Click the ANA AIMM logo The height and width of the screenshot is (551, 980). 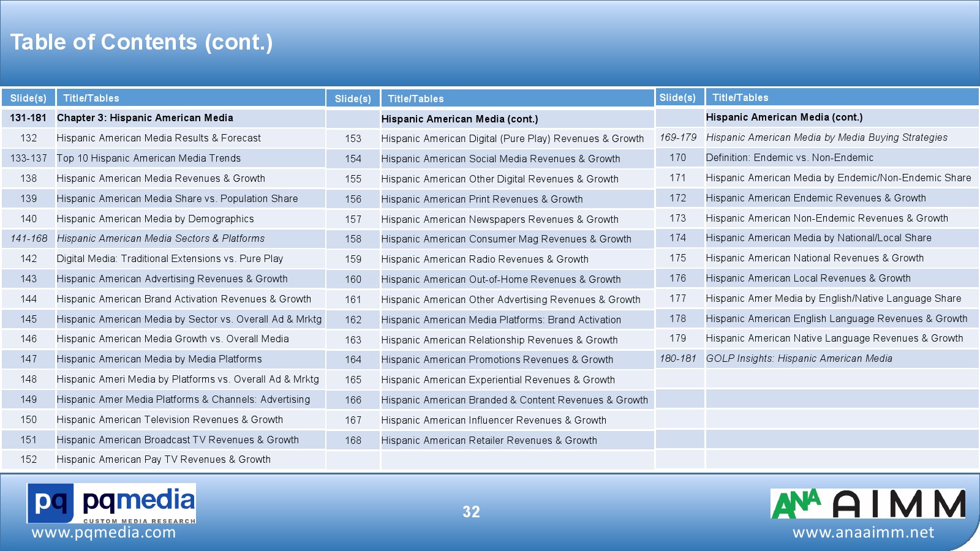867,504
